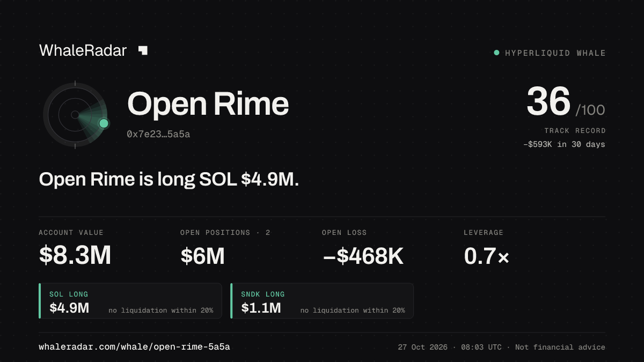Click the OPEN POSITIONS · 2 label
The width and height of the screenshot is (644, 362).
(225, 233)
